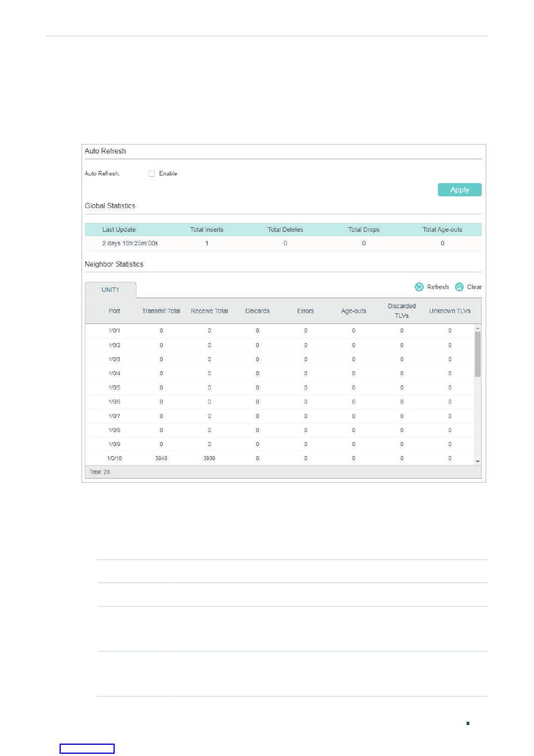This screenshot has width=534, height=756.
Task: Enable the Auto Refresh checkbox
Action: (x=152, y=174)
